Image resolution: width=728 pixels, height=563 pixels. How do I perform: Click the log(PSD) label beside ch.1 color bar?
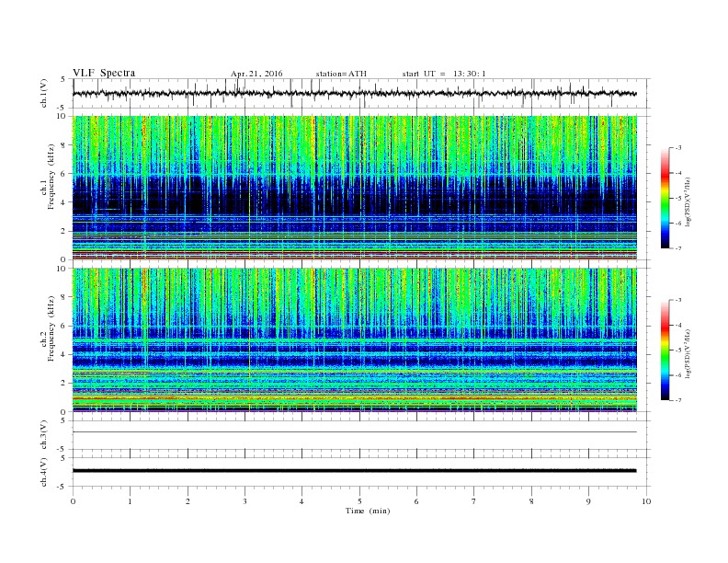[688, 201]
